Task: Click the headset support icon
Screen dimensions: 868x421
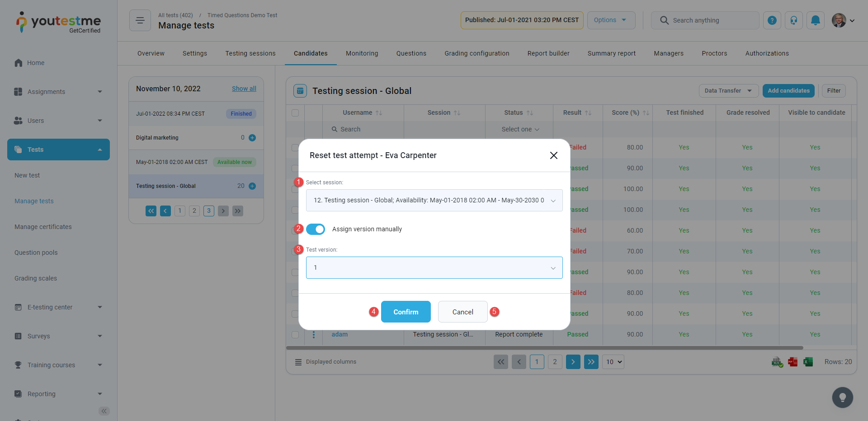Action: [794, 20]
